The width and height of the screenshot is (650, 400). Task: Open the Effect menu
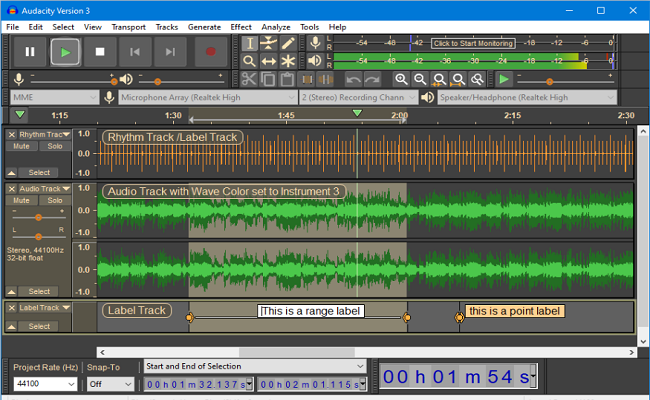point(241,27)
